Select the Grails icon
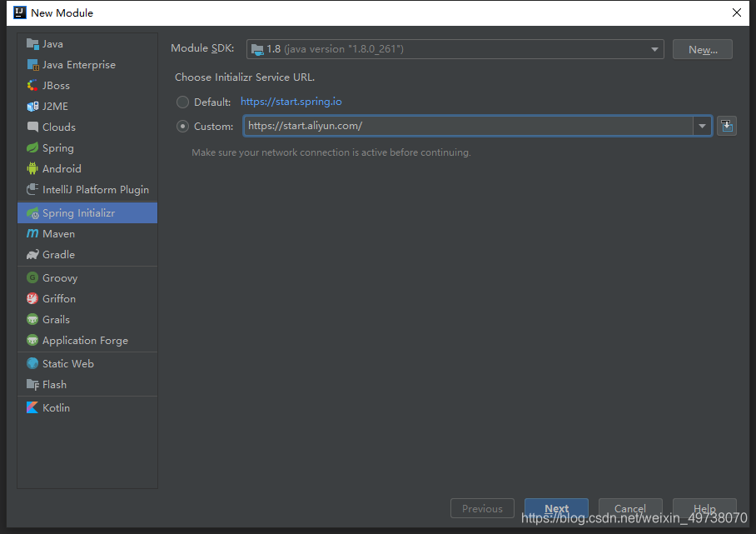This screenshot has height=534, width=756. [32, 319]
